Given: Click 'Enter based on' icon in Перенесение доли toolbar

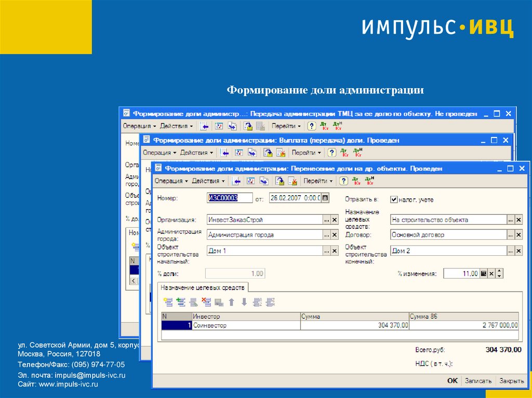Looking at the screenshot, I should [264, 181].
